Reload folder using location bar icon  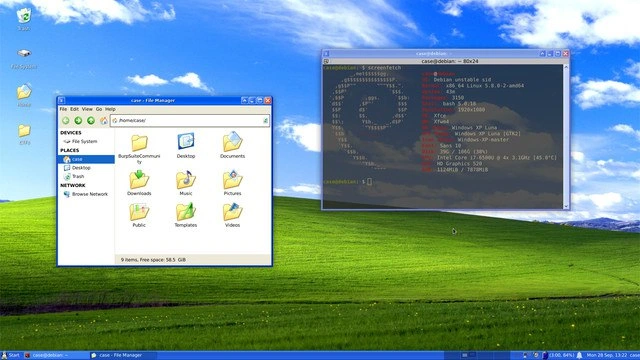click(265, 120)
